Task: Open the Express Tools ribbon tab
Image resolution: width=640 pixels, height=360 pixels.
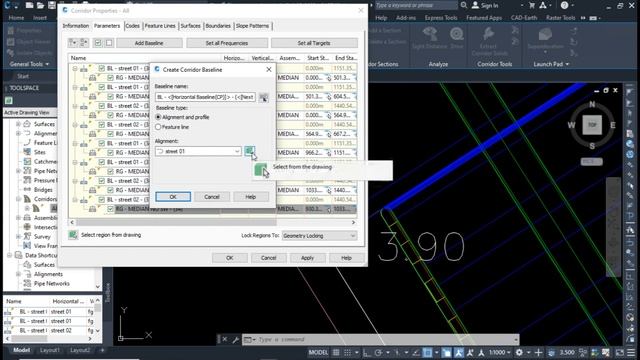Action: point(441,18)
